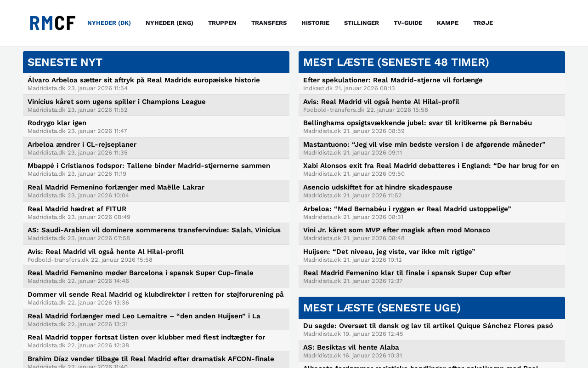The image size is (588, 368).
Task: Click timestamp '23. januar 2026 11:54'
Action: pos(97,88)
